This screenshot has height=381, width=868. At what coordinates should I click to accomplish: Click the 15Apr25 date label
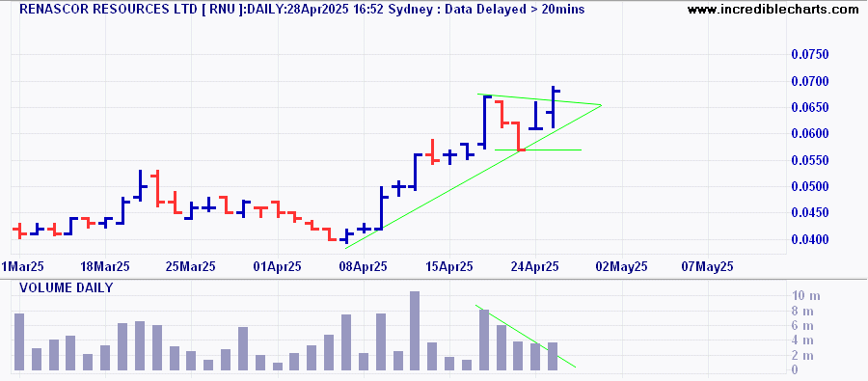[x=448, y=267]
